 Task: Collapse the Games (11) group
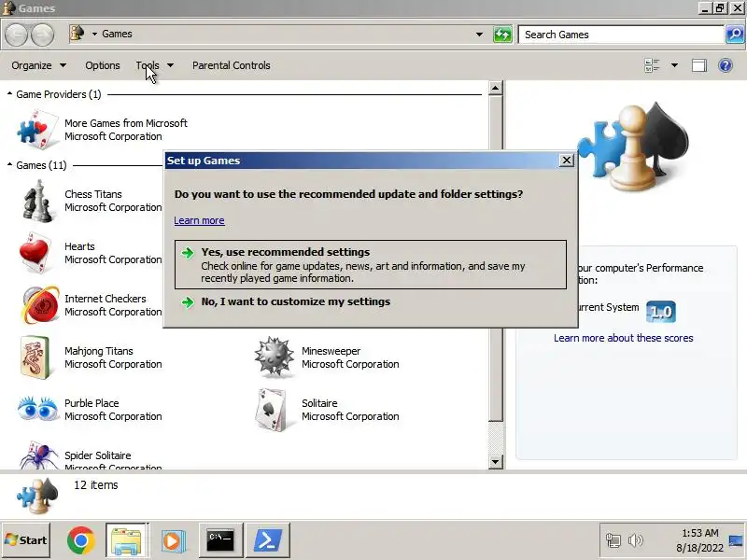9,165
